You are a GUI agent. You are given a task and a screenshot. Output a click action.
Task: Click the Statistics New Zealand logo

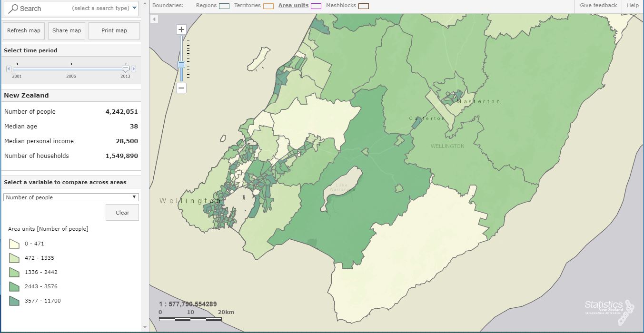coord(609,307)
